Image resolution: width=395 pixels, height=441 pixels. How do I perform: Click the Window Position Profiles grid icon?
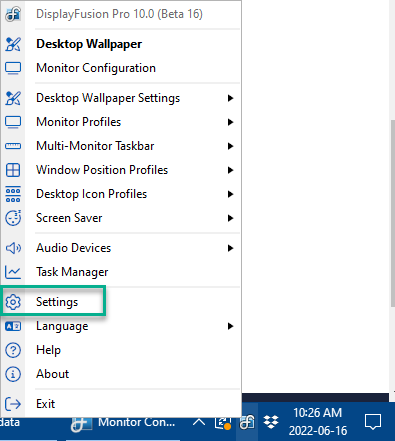click(13, 170)
